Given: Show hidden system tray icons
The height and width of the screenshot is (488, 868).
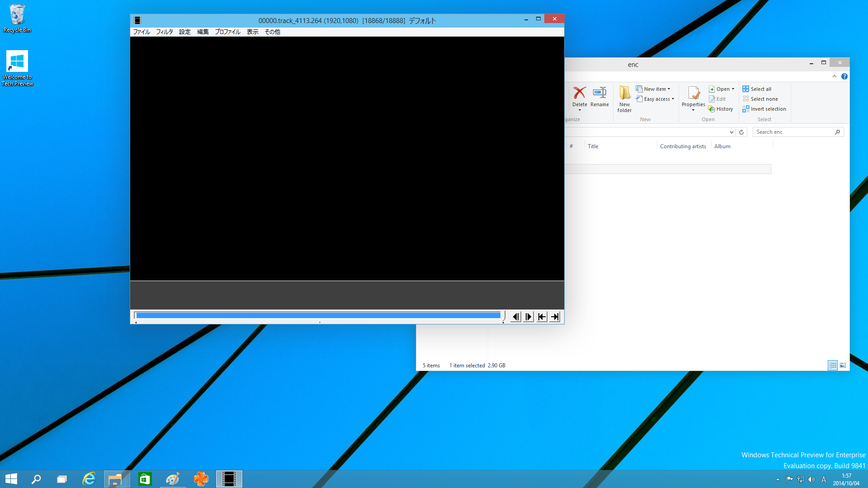Looking at the screenshot, I should pyautogui.click(x=778, y=479).
